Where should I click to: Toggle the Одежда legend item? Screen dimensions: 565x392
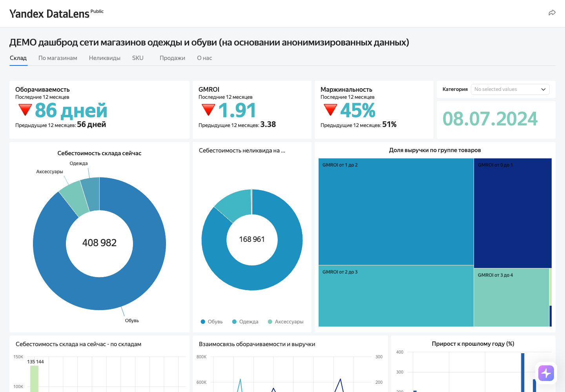[x=245, y=322]
